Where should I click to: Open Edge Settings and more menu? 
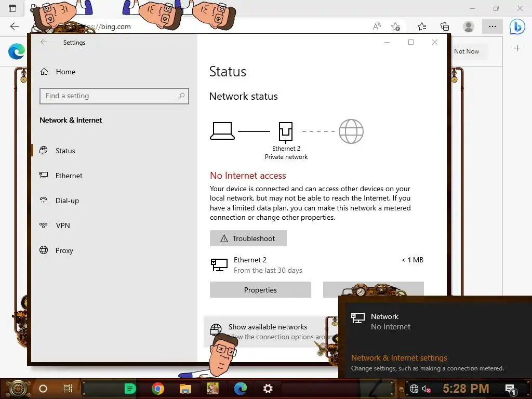(493, 26)
